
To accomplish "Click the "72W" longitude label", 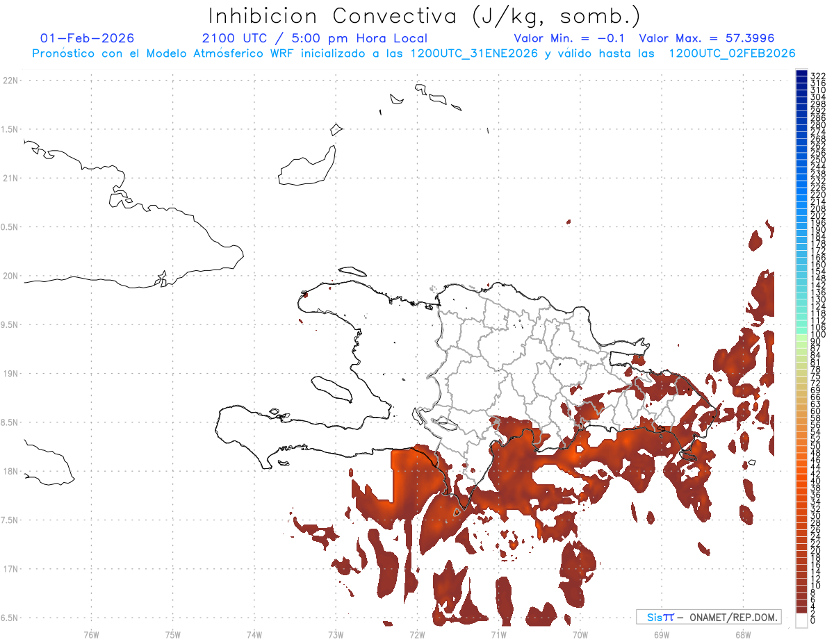I will (417, 634).
